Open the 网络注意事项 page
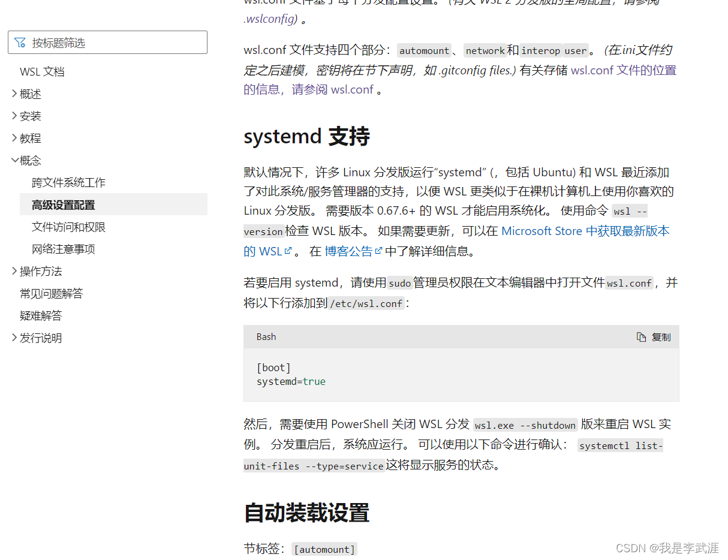728x560 pixels. click(62, 249)
